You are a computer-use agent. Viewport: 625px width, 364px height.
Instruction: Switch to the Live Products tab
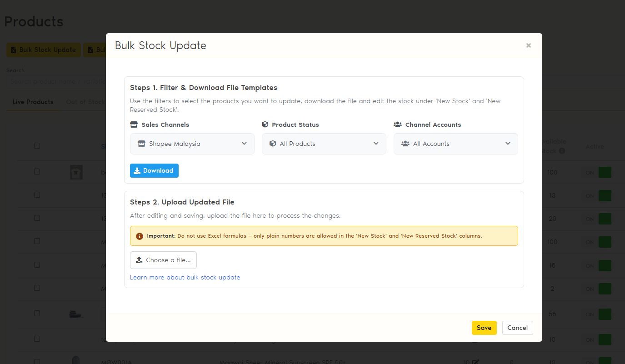coord(33,102)
